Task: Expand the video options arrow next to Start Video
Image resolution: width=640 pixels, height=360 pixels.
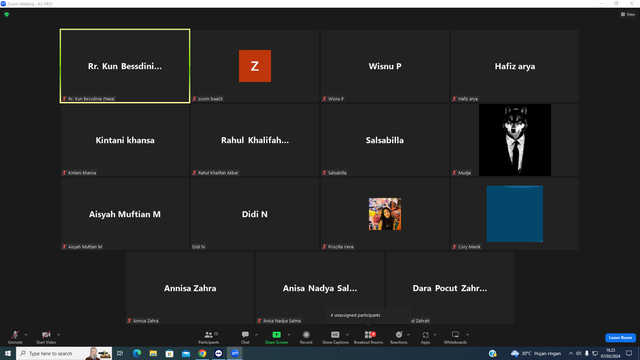Action: (58, 335)
